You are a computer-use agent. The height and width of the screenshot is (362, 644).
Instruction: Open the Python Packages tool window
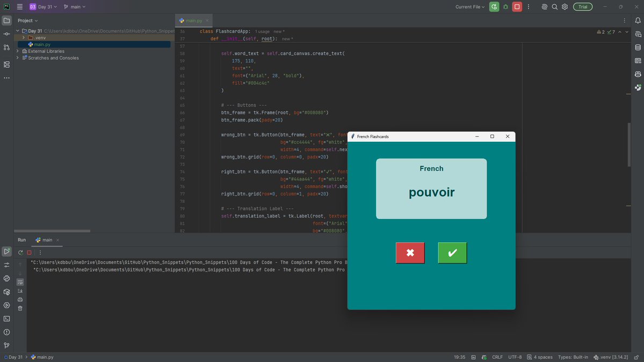pyautogui.click(x=6, y=292)
